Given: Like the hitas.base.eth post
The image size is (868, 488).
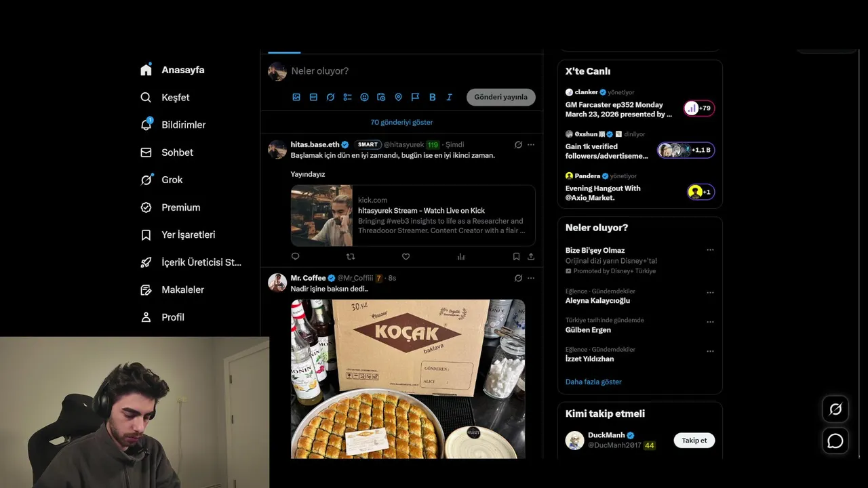Looking at the screenshot, I should pos(406,256).
